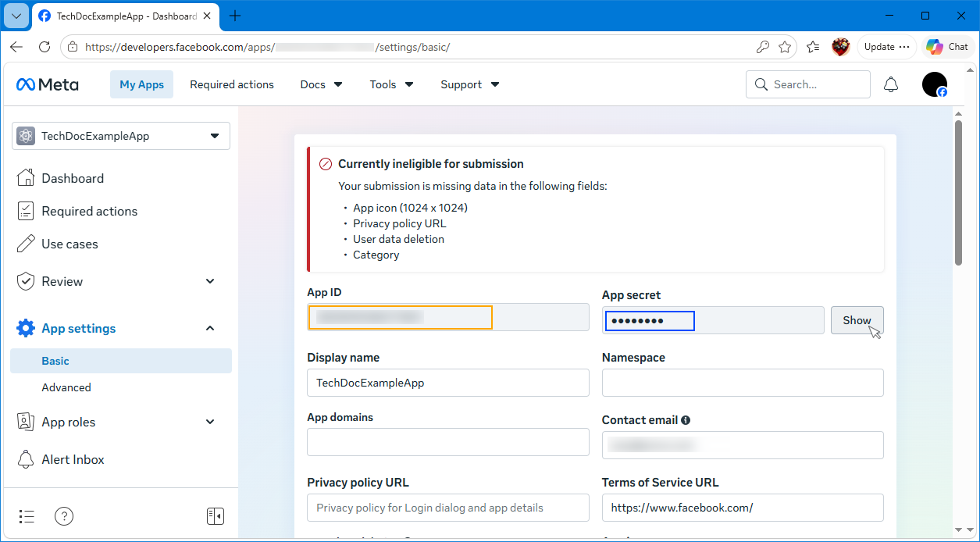Click the Search box in header
The width and height of the screenshot is (980, 542).
[x=808, y=84]
